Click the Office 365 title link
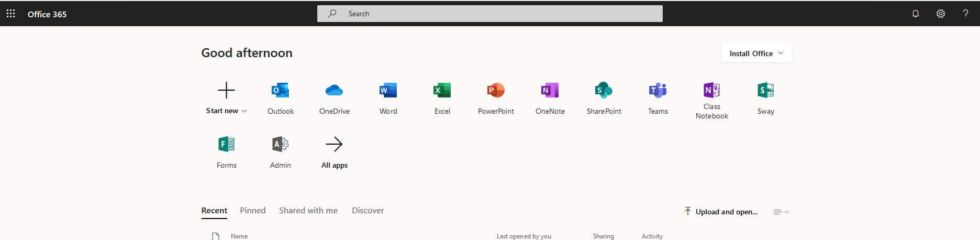 coord(47,14)
